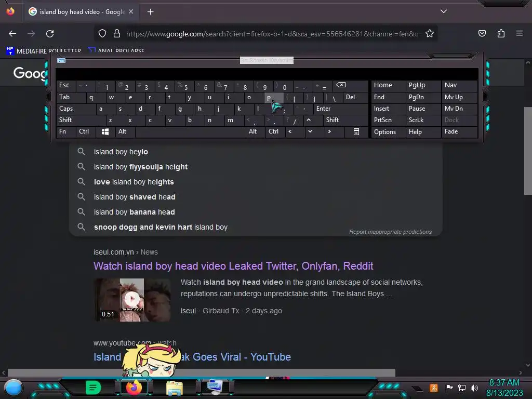532x399 pixels.
Task: Click the page horizontal scrollbar
Action: (x=202, y=373)
